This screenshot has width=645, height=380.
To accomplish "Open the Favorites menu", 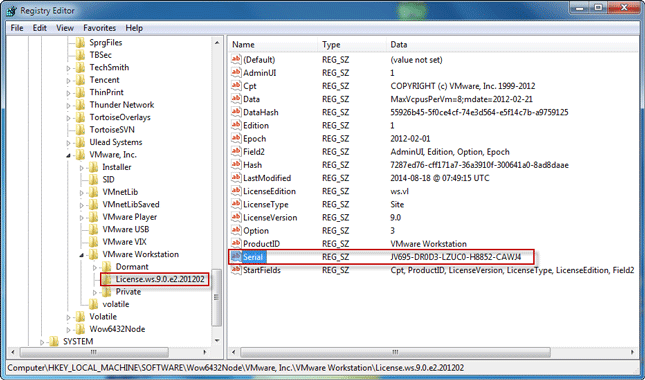I will click(100, 28).
